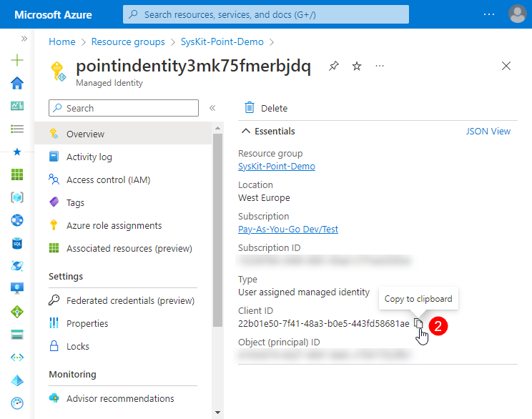Open Monitor gauge icon in left rail
The width and height of the screenshot is (532, 419).
pos(17,403)
